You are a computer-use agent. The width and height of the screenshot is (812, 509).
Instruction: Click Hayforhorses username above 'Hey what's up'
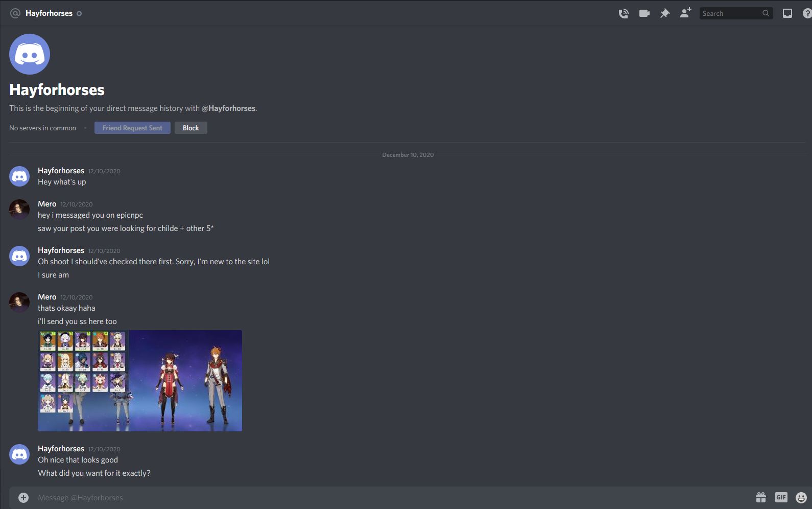coord(61,171)
